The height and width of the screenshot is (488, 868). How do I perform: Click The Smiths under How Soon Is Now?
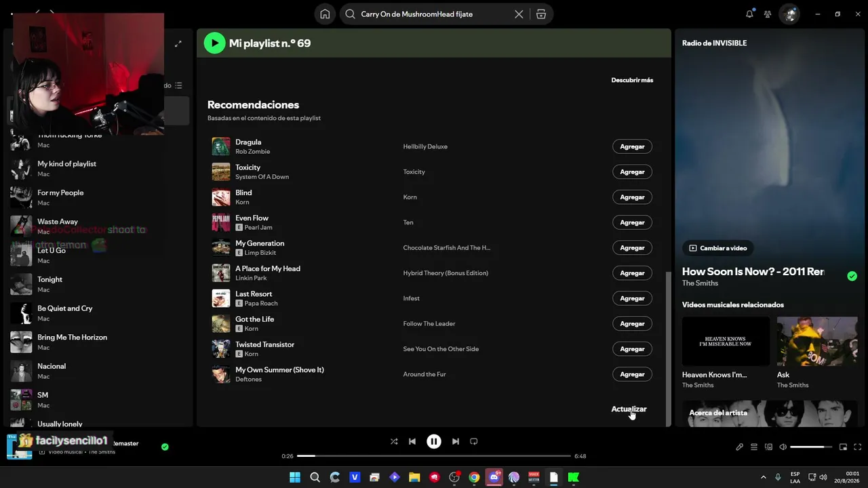[x=700, y=283]
